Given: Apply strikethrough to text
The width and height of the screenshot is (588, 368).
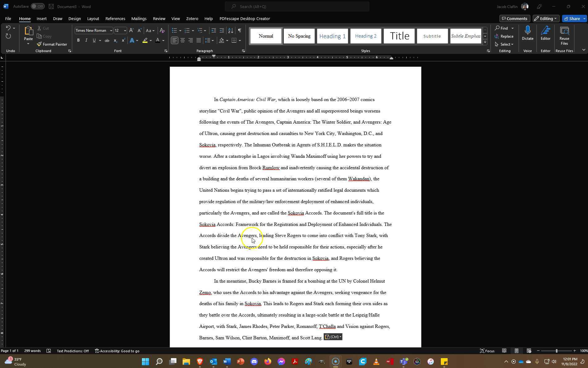Looking at the screenshot, I should [106, 40].
